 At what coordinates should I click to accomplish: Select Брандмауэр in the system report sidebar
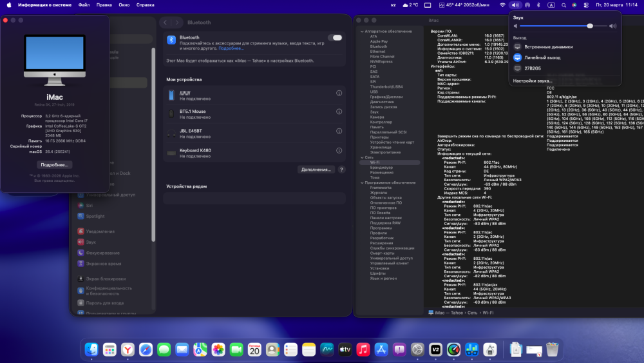coord(381,168)
